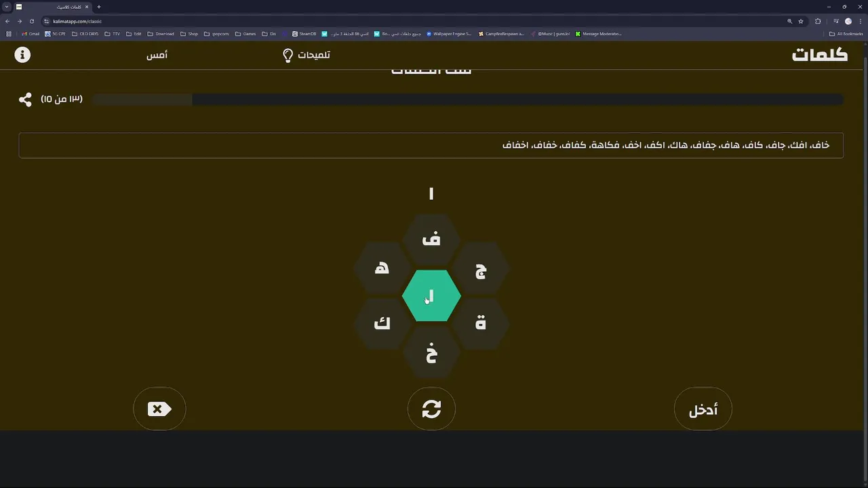This screenshot has height=488, width=868.
Task: Select the letter ف hexagon
Action: (x=431, y=239)
